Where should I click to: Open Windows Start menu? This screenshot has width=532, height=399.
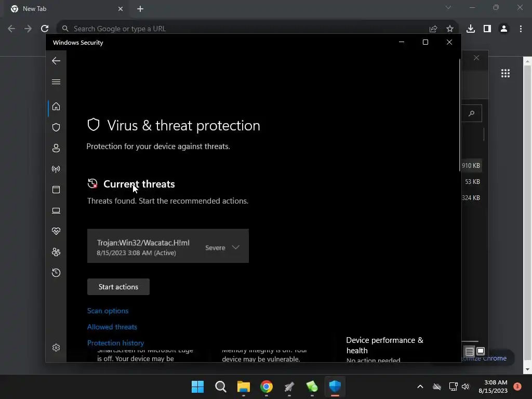click(x=198, y=387)
